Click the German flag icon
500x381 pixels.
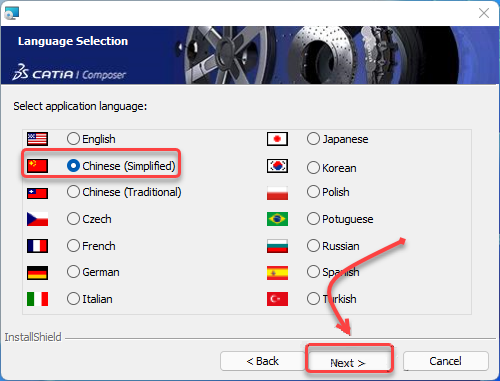click(x=37, y=273)
